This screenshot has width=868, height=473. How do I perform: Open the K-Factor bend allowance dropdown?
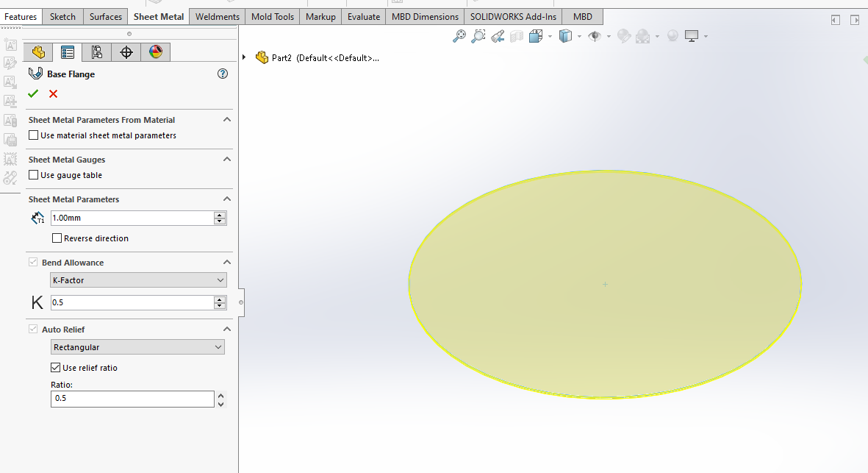click(x=137, y=280)
